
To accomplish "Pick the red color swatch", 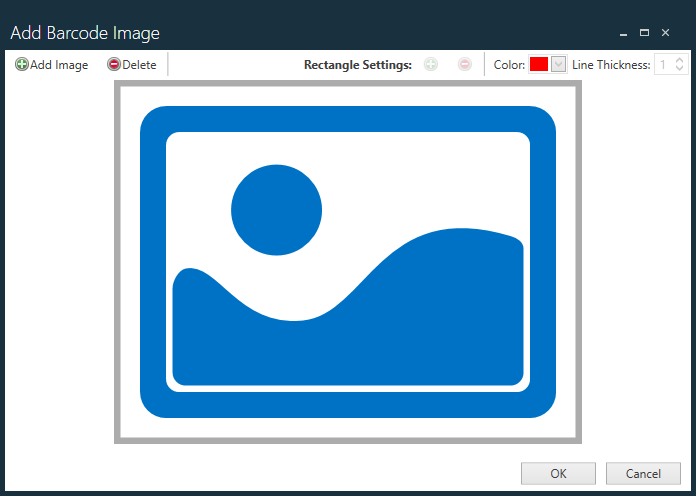I will tap(539, 65).
